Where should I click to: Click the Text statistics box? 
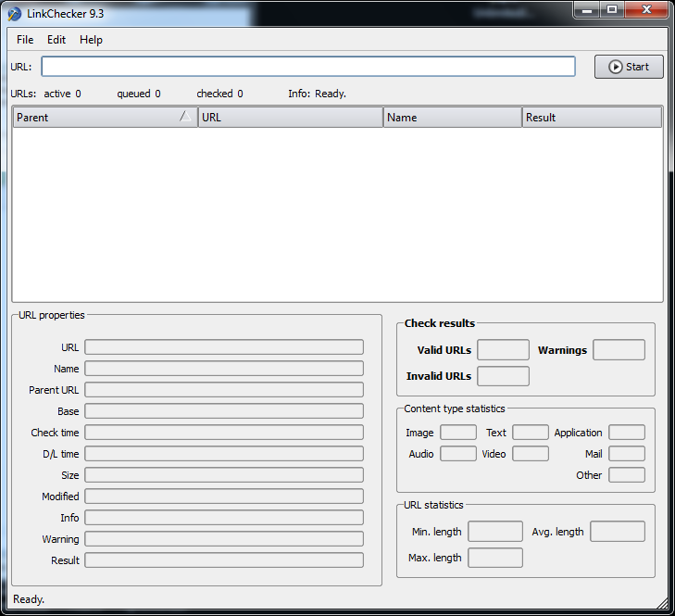(531, 433)
